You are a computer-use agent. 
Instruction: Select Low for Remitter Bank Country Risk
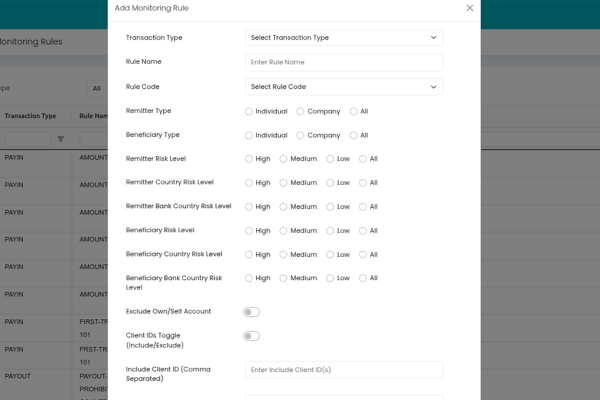click(x=331, y=207)
